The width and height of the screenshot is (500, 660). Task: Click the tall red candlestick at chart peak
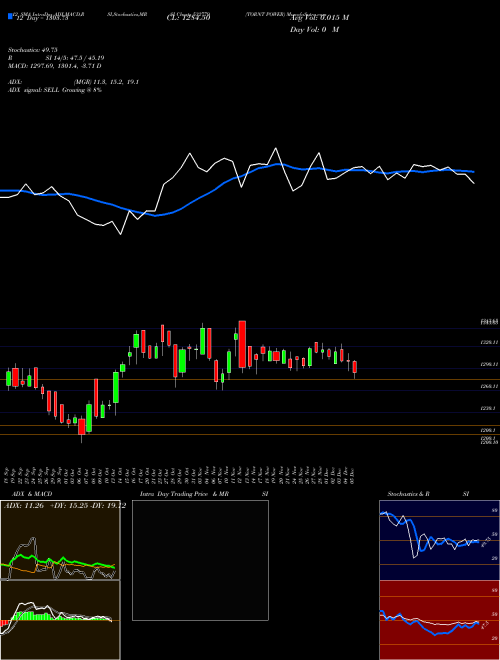coord(242,344)
